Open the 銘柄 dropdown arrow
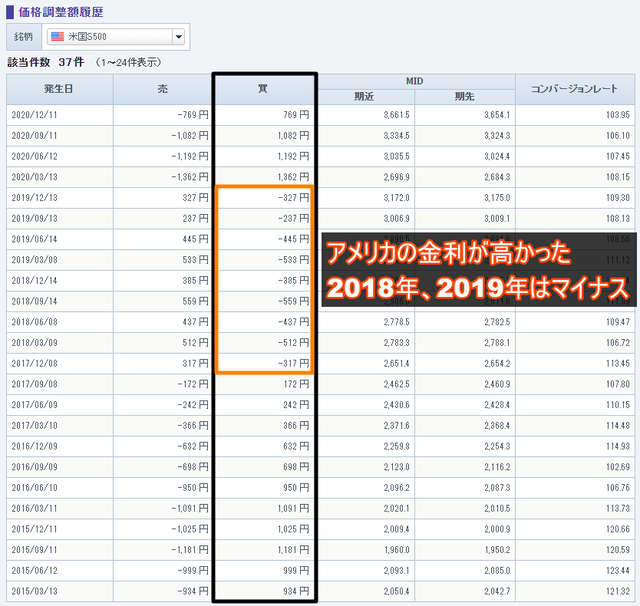Viewport: 640px width, 606px height. point(178,37)
